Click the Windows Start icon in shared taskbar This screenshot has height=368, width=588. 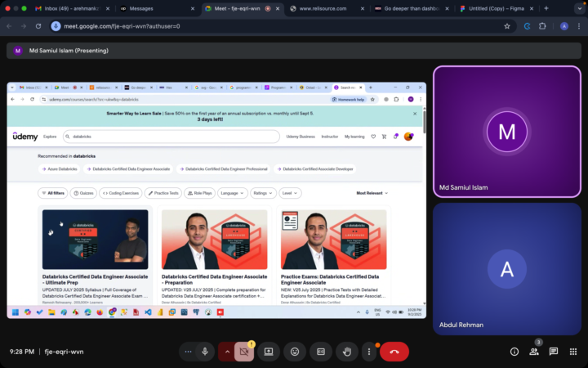pyautogui.click(x=16, y=312)
